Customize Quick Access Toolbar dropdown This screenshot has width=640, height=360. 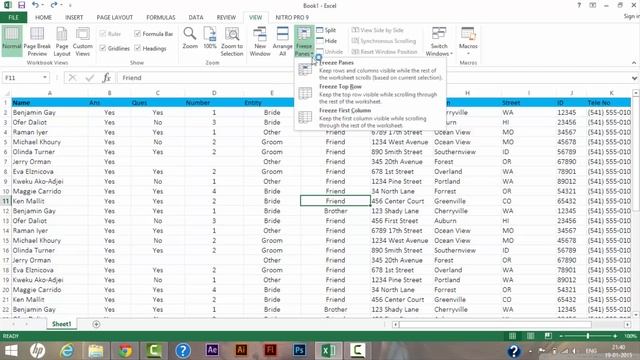pyautogui.click(x=70, y=5)
